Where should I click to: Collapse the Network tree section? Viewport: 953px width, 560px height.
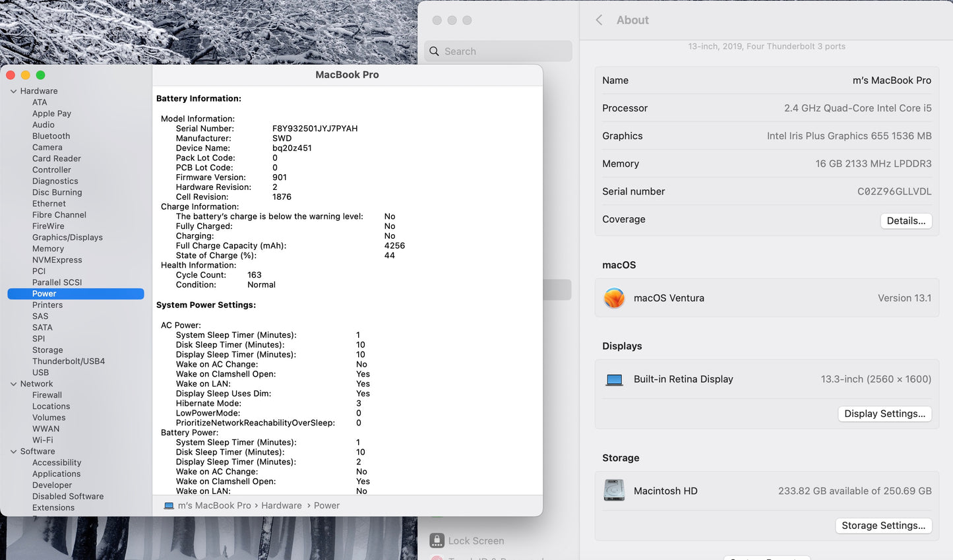(x=13, y=384)
